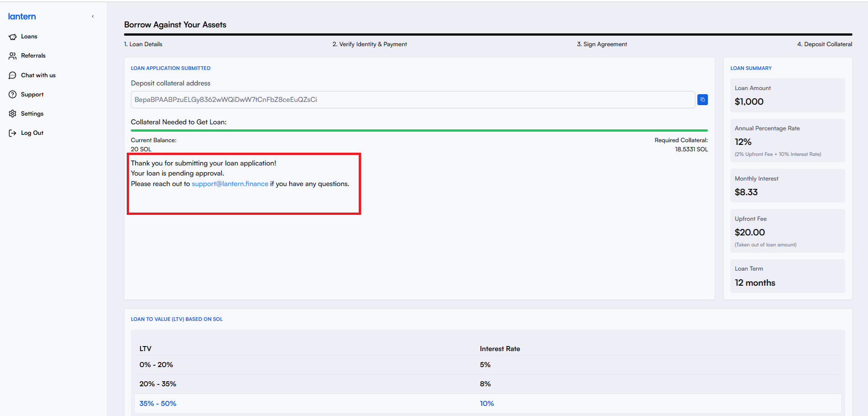
Task: Select step 2. Verify Identity & Payment
Action: 370,44
